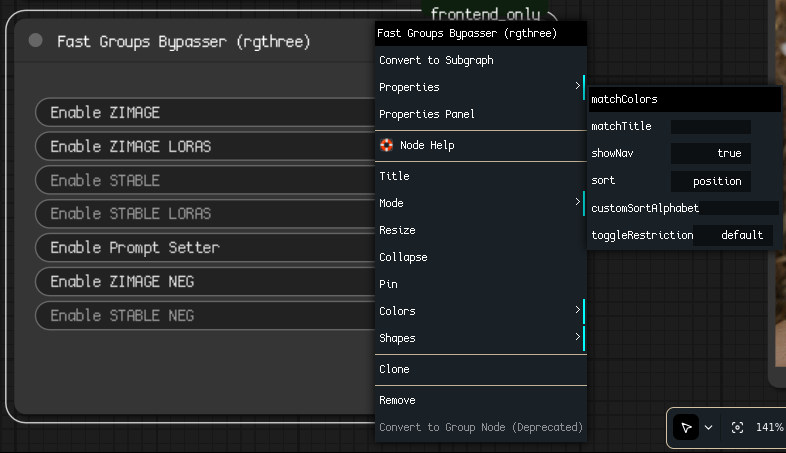Viewport: 786px width, 453px height.
Task: Click the toggleRestriction default value
Action: coord(733,235)
